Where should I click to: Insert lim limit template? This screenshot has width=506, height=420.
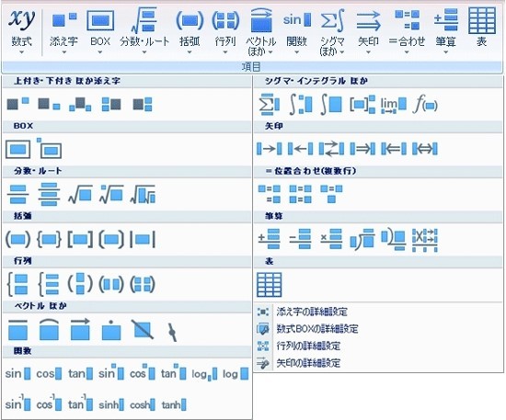(x=394, y=106)
